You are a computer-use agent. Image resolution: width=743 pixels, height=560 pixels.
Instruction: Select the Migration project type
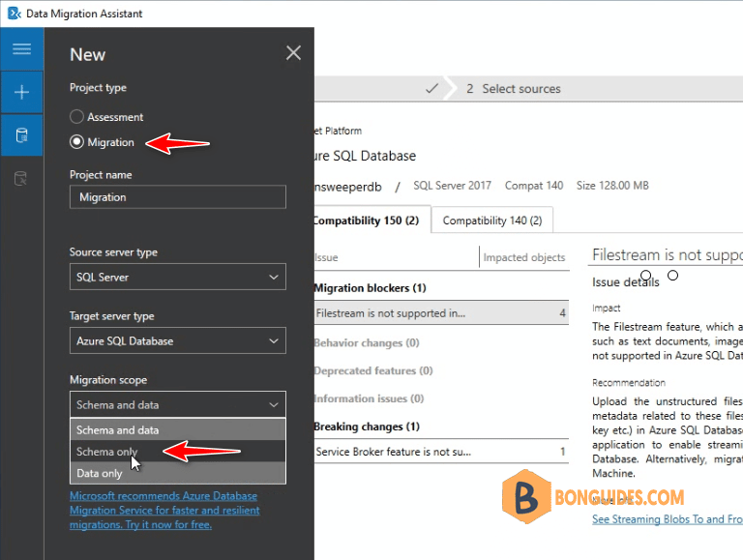(102, 142)
